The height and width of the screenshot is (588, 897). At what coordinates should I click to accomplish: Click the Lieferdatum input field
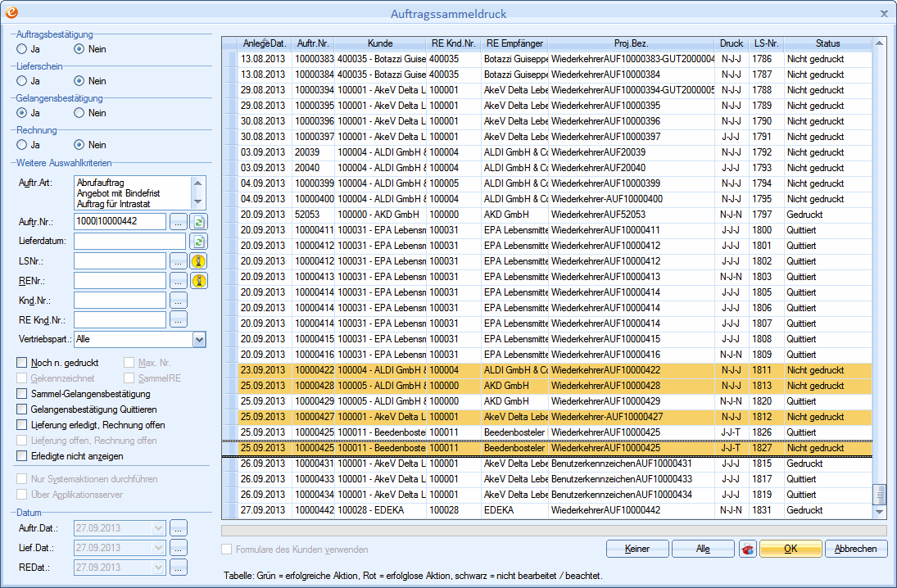tap(130, 242)
